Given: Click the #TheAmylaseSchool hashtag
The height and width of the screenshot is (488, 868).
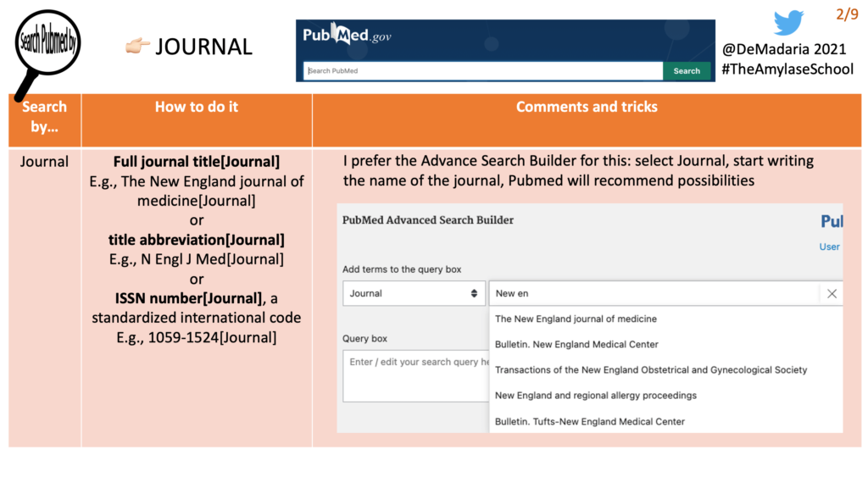Looking at the screenshot, I should 787,69.
